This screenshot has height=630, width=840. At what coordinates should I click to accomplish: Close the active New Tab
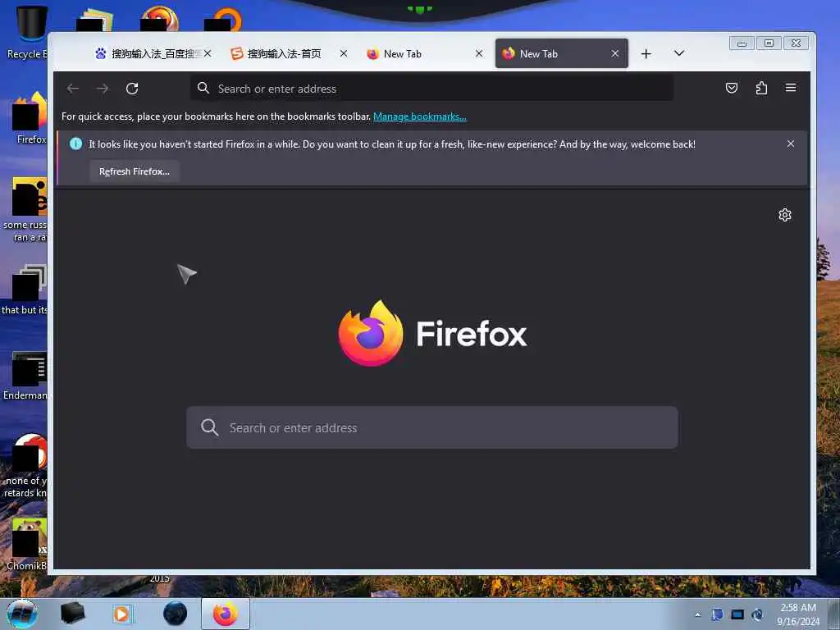[615, 53]
